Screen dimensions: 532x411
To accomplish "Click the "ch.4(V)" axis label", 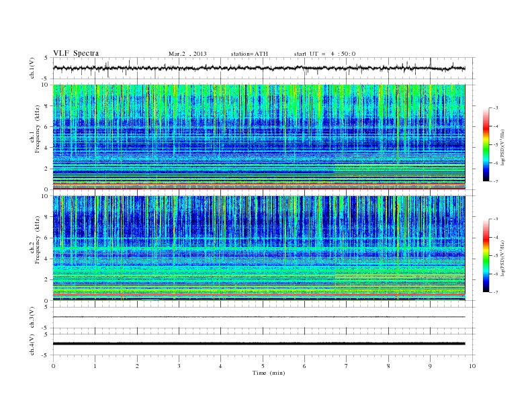I will [x=32, y=345].
